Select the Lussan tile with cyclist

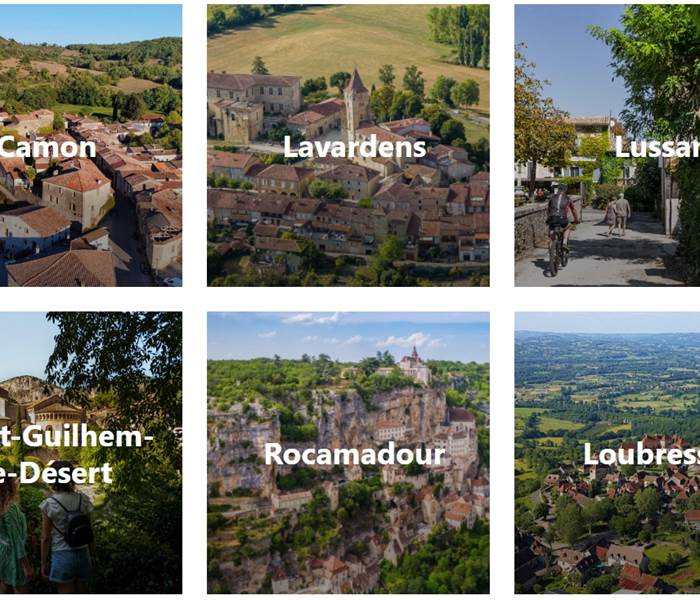coord(607,146)
